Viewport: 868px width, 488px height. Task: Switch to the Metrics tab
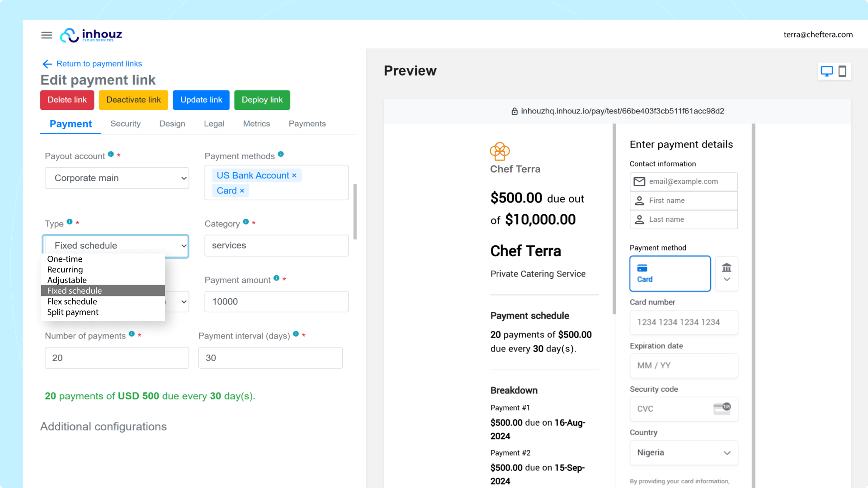tap(256, 123)
